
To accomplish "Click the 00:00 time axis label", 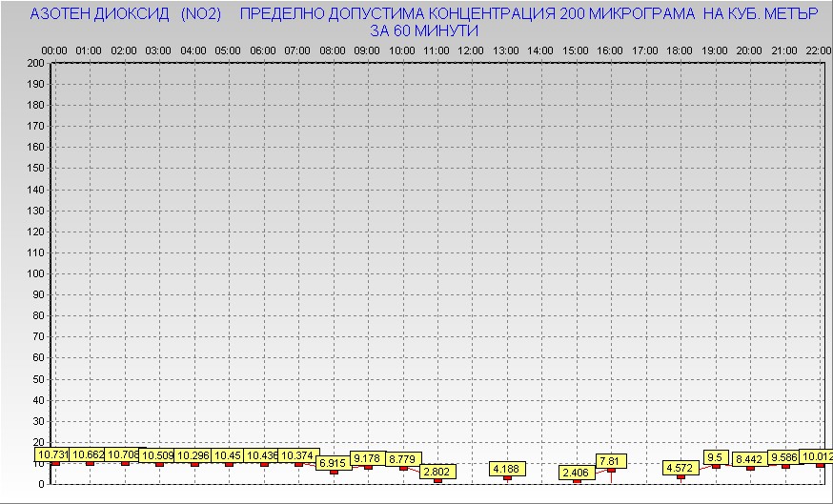I will [54, 50].
